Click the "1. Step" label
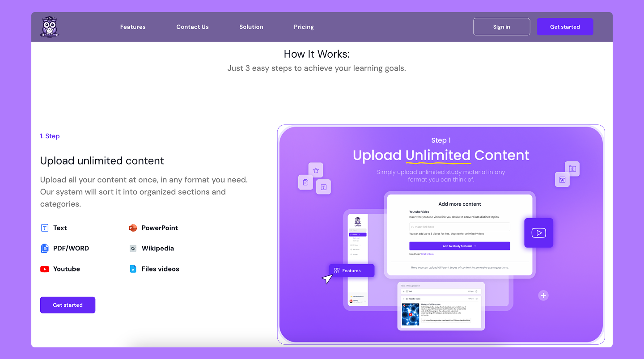The image size is (644, 359). [x=50, y=136]
